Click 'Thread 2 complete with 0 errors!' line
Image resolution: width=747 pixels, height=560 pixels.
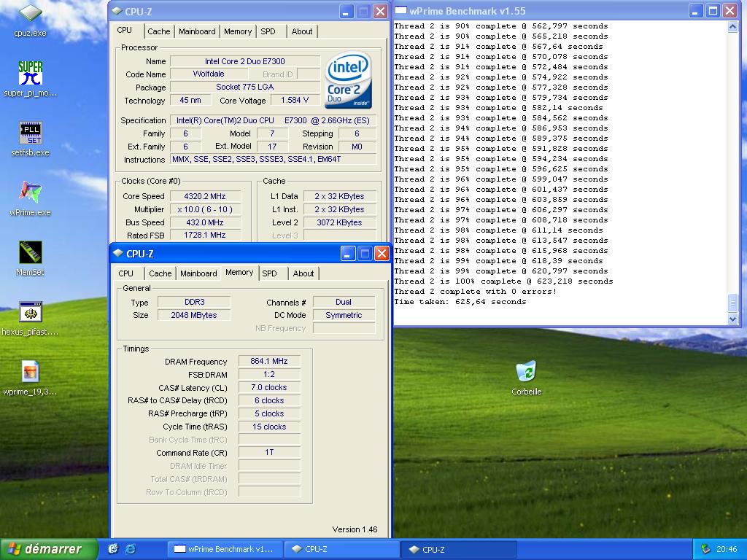[x=476, y=292]
